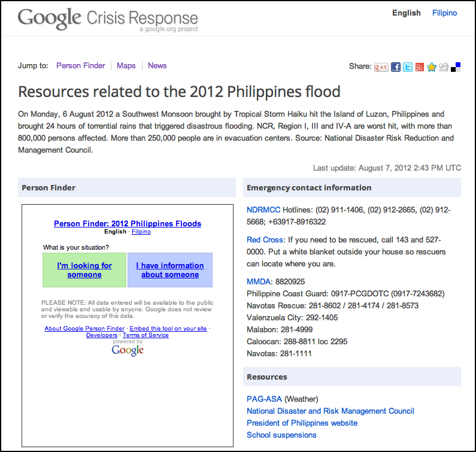Share the page on Facebook
Image resolution: width=476 pixels, height=452 pixels.
395,67
